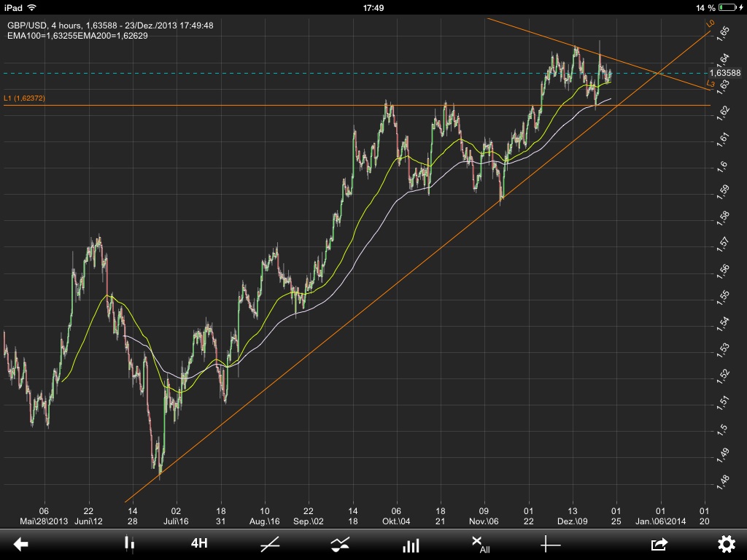The image size is (747, 560).
Task: Click the remove All drawings icon
Action: pos(480,545)
